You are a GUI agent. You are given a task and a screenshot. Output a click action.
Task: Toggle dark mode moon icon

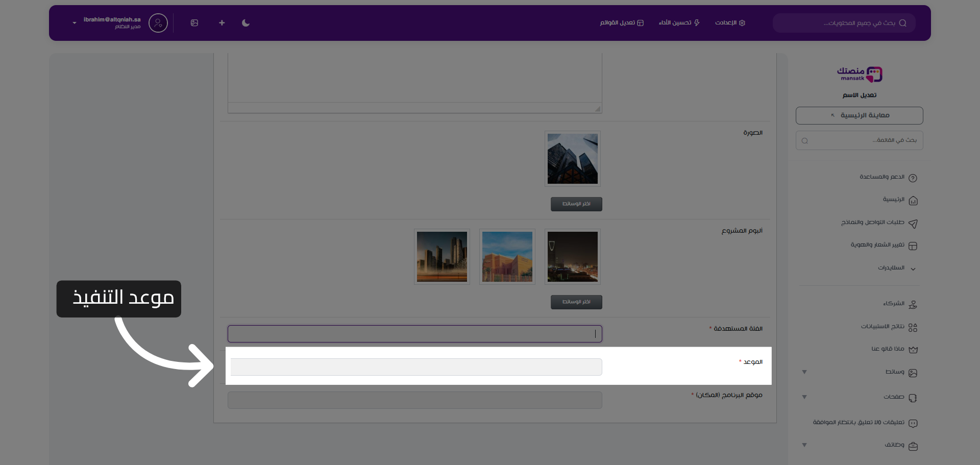pos(246,23)
